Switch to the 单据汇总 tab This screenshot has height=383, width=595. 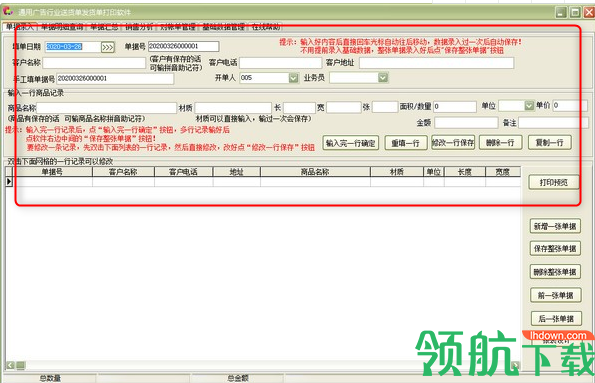coord(104,27)
